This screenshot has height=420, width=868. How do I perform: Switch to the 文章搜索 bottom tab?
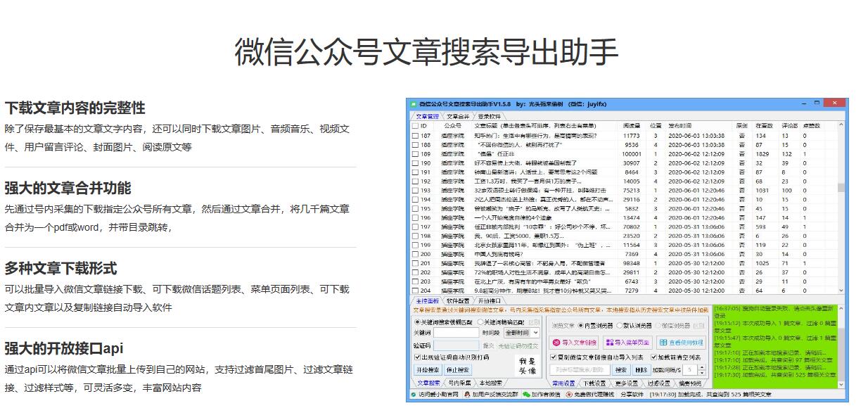point(428,383)
